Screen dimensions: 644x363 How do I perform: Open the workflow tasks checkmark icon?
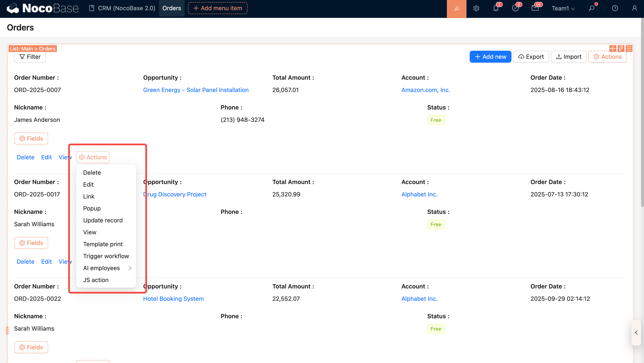[515, 9]
